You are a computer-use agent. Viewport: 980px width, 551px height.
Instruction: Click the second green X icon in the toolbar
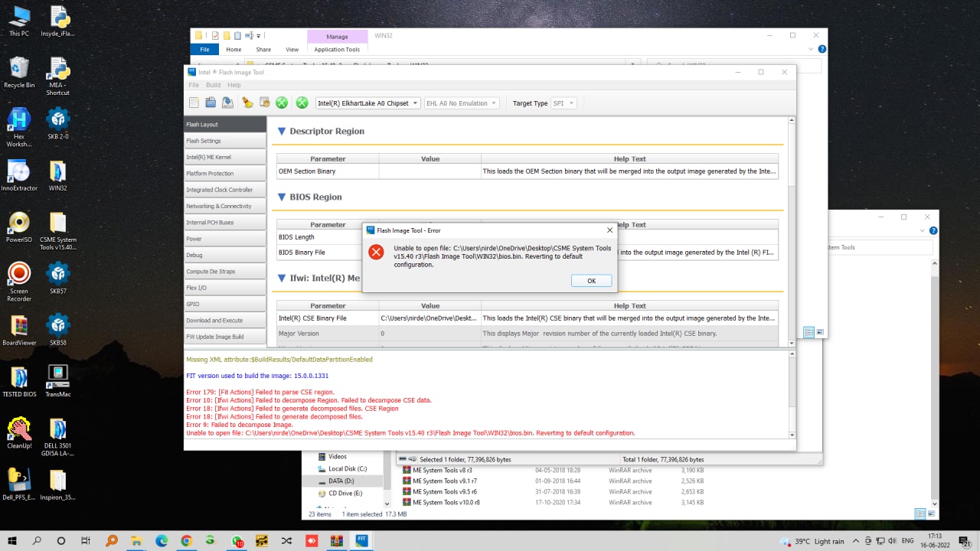(302, 103)
